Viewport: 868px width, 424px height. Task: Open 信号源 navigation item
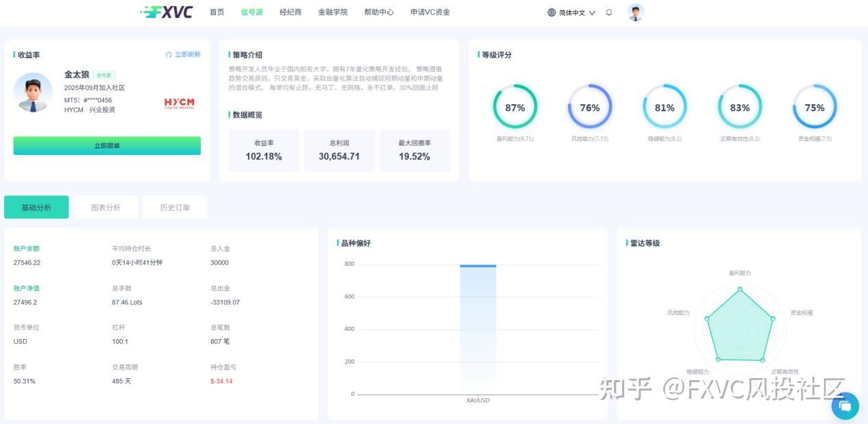tap(252, 12)
